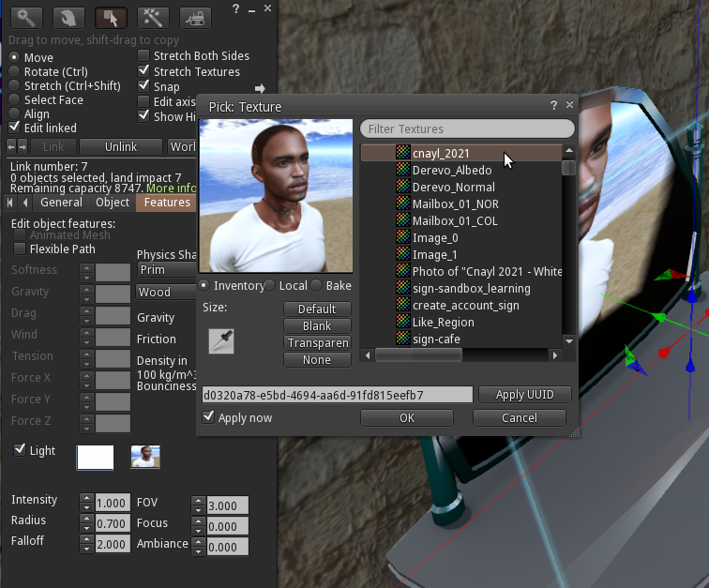Select the Create (magic wand) tool
Screen dimensions: 709x588
tap(153, 17)
